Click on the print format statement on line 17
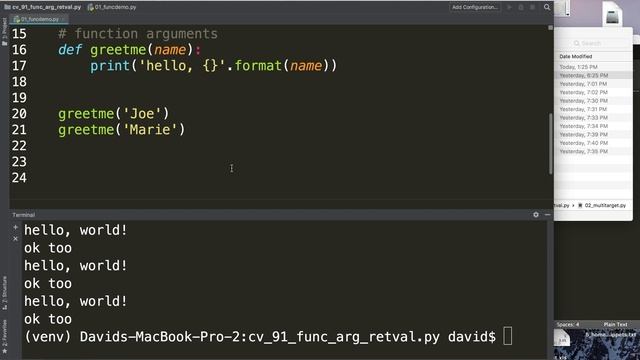 point(213,66)
